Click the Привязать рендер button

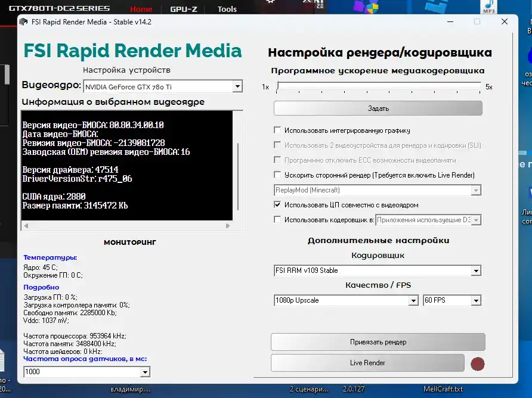(378, 342)
